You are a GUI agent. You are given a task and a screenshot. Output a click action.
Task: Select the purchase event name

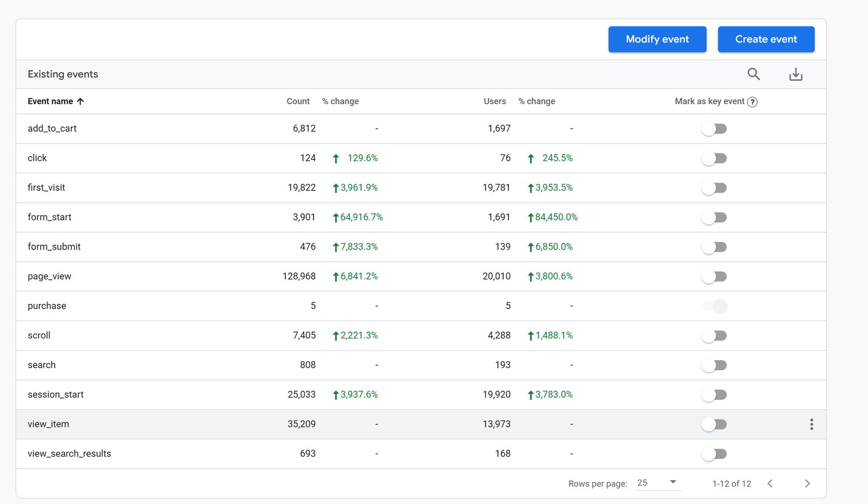(x=47, y=306)
